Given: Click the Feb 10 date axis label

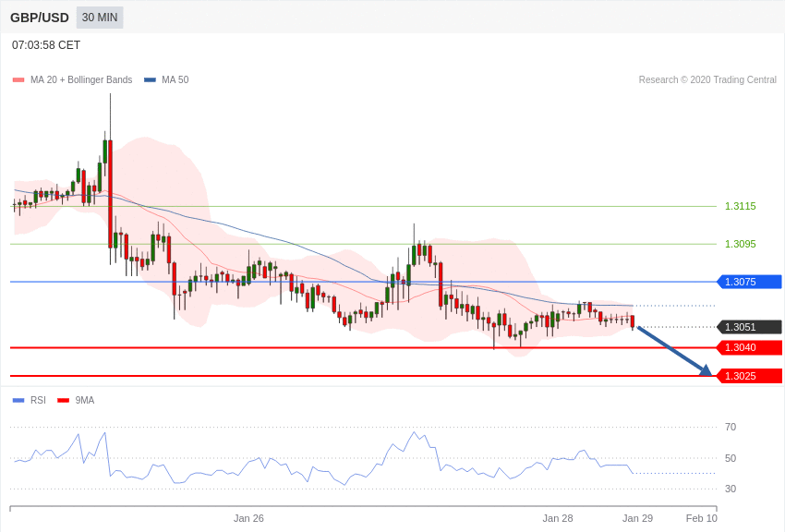Looking at the screenshot, I should tap(701, 518).
